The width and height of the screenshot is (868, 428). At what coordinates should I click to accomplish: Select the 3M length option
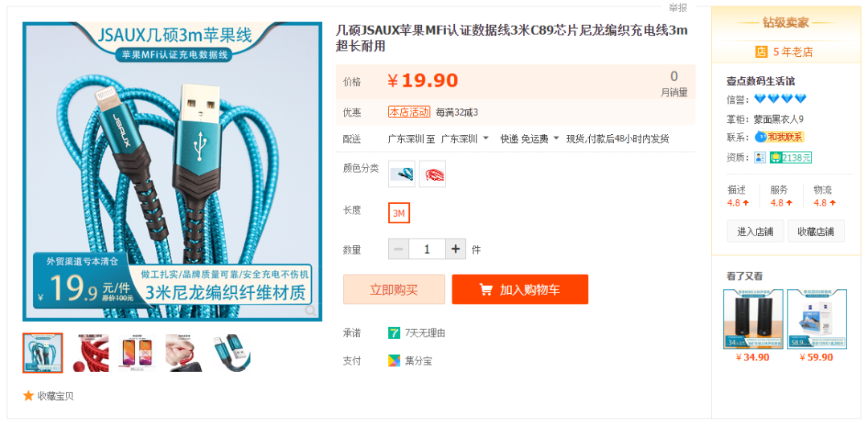click(x=399, y=213)
